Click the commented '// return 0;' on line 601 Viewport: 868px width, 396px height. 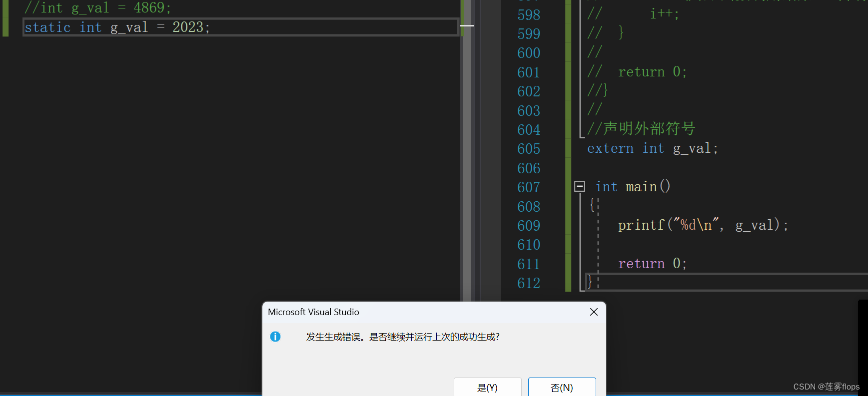click(x=637, y=72)
